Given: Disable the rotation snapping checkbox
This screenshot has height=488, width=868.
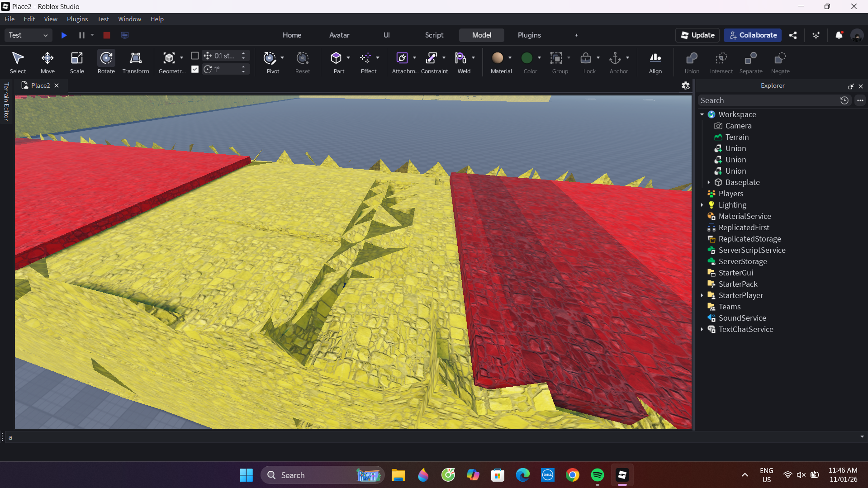Looking at the screenshot, I should (x=195, y=69).
